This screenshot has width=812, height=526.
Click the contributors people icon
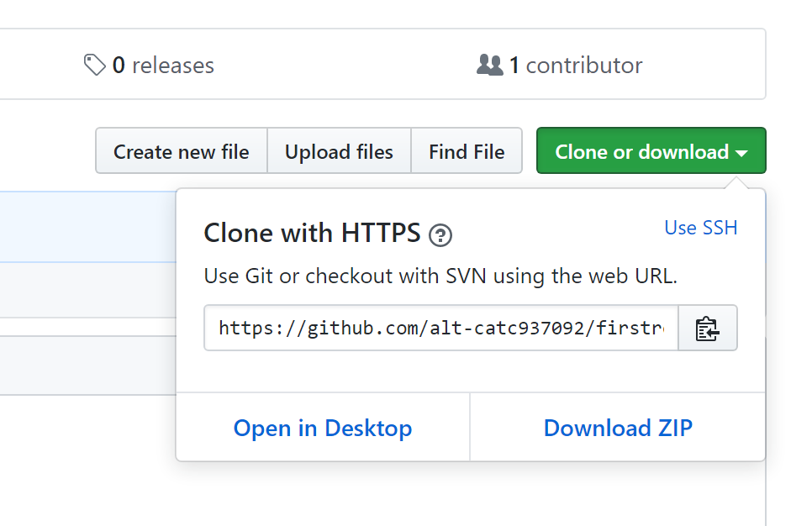[x=490, y=66]
